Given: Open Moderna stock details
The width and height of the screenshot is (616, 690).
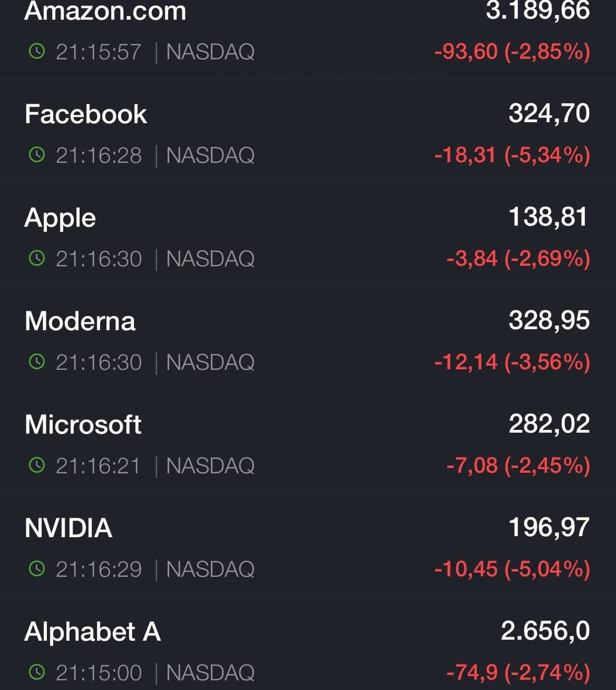Looking at the screenshot, I should 80,321.
